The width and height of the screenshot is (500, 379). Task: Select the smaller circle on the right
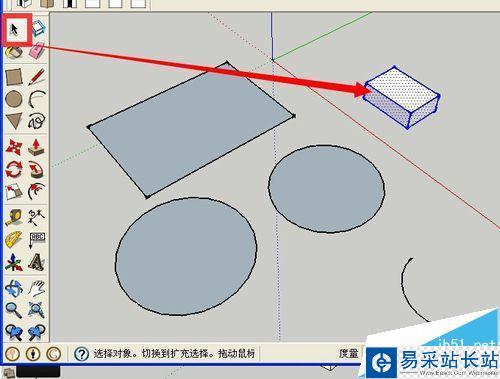click(327, 189)
